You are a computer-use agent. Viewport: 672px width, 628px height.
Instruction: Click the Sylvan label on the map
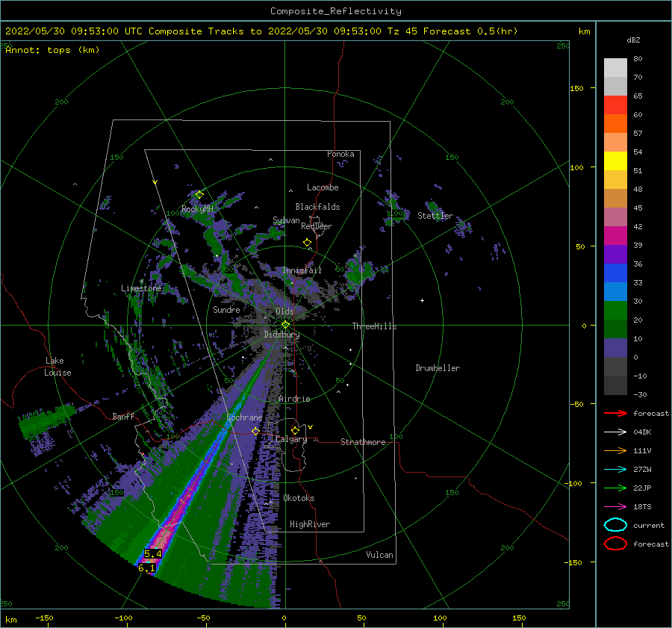286,220
